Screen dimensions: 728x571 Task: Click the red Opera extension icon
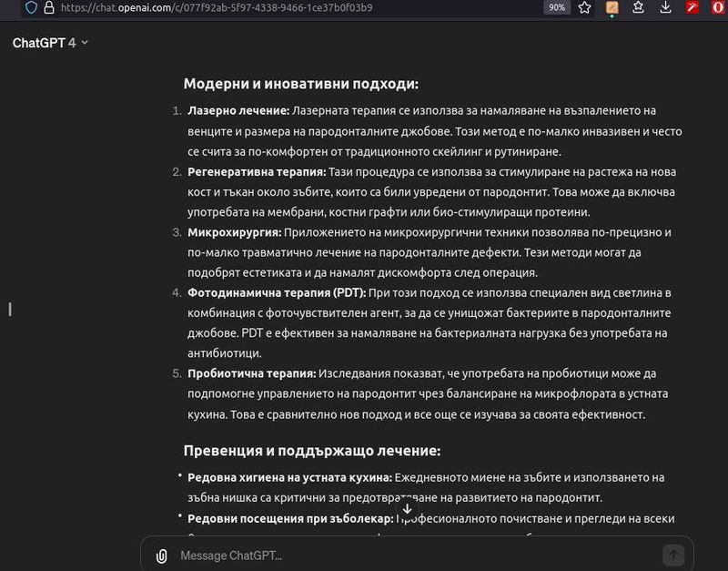click(x=719, y=8)
